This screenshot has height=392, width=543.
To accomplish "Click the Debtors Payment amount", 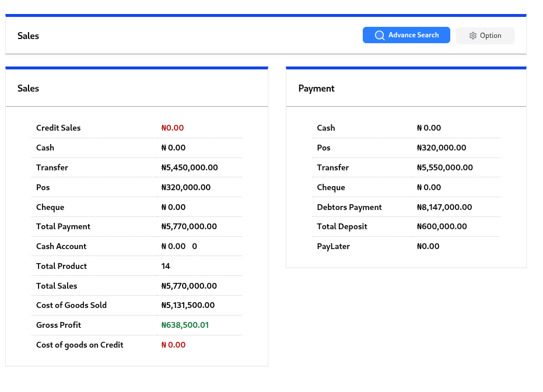I will (444, 207).
